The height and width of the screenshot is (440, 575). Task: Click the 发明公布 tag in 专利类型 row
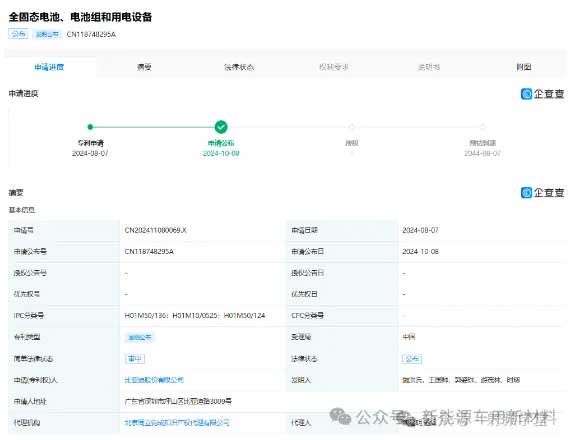pos(140,337)
